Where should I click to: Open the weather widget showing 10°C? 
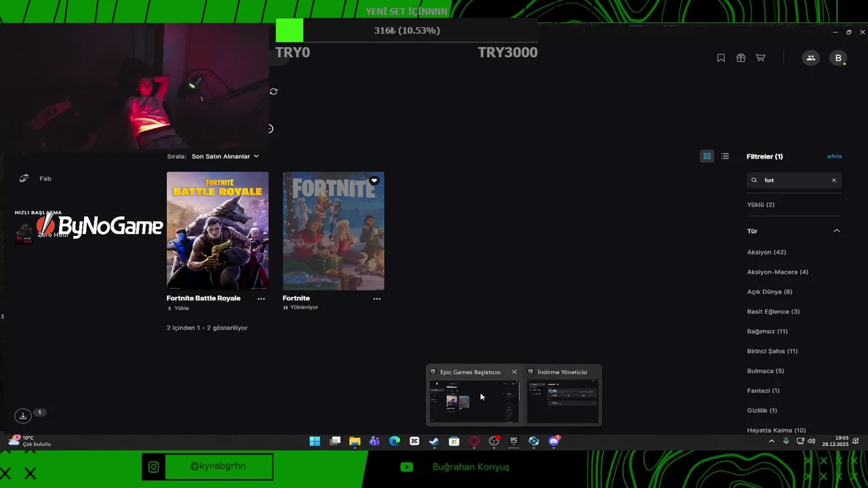(x=30, y=441)
